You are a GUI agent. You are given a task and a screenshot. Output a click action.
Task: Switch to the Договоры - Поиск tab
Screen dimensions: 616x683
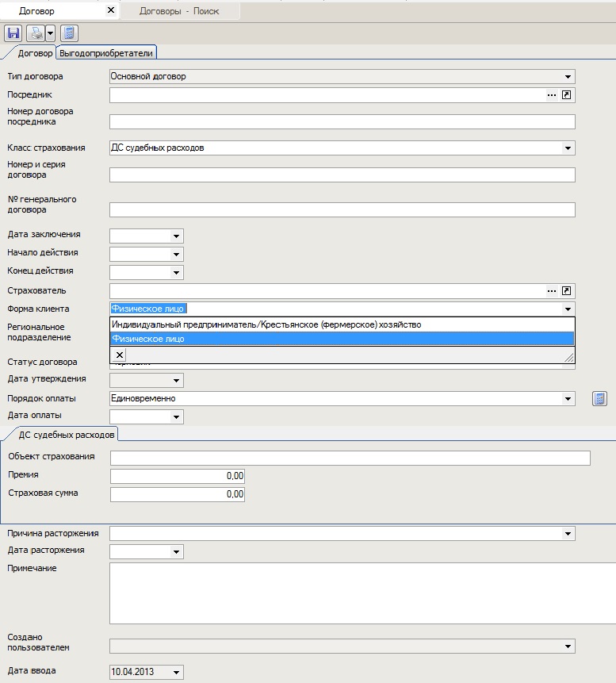tap(179, 11)
